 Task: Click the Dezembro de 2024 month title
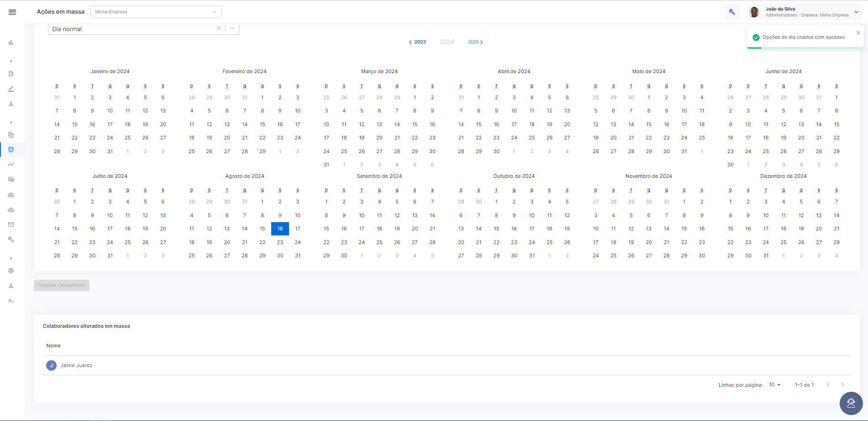[x=784, y=176]
